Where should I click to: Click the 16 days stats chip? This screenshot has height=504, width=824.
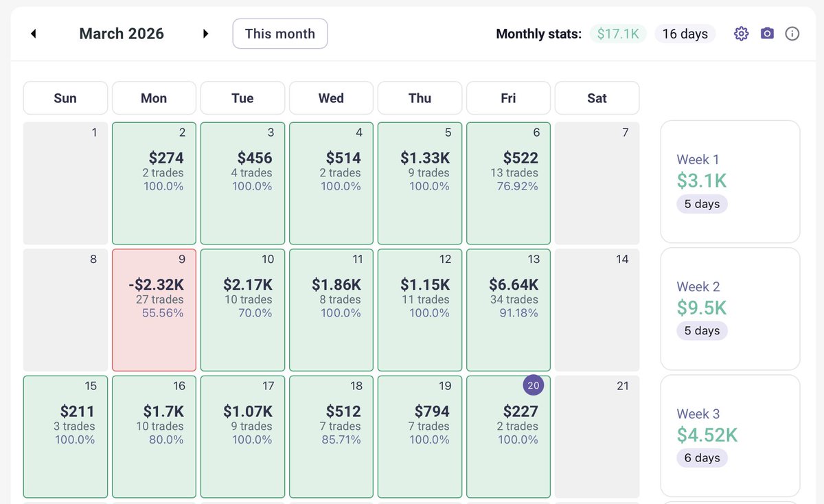click(x=685, y=33)
